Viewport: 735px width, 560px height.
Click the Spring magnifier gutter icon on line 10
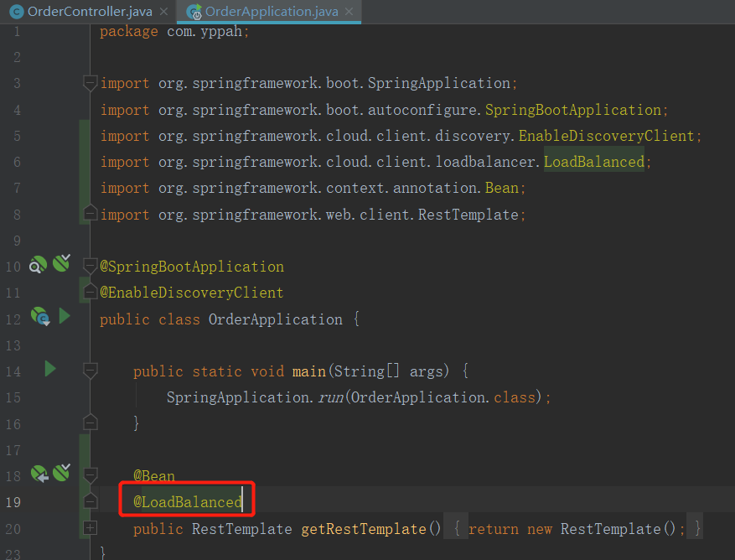click(x=38, y=265)
